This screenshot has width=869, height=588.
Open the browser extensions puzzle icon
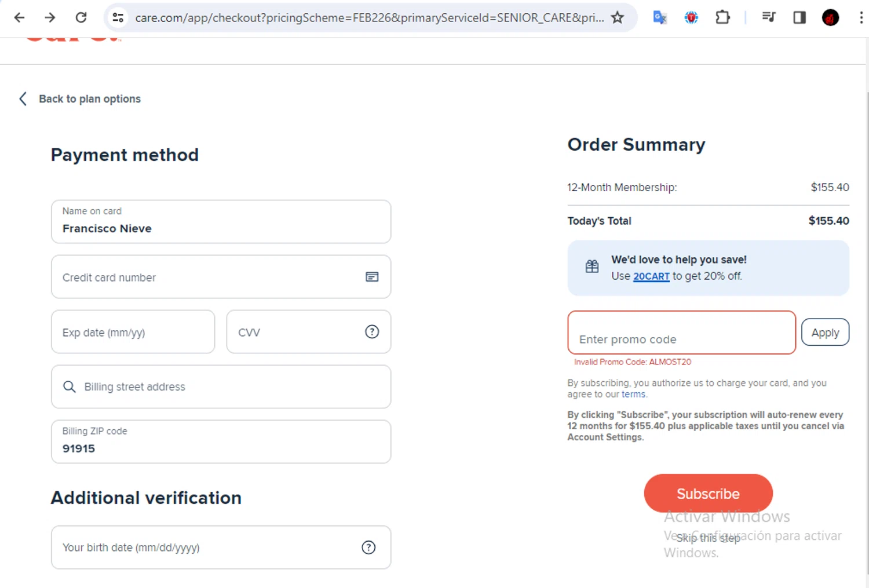coord(722,17)
